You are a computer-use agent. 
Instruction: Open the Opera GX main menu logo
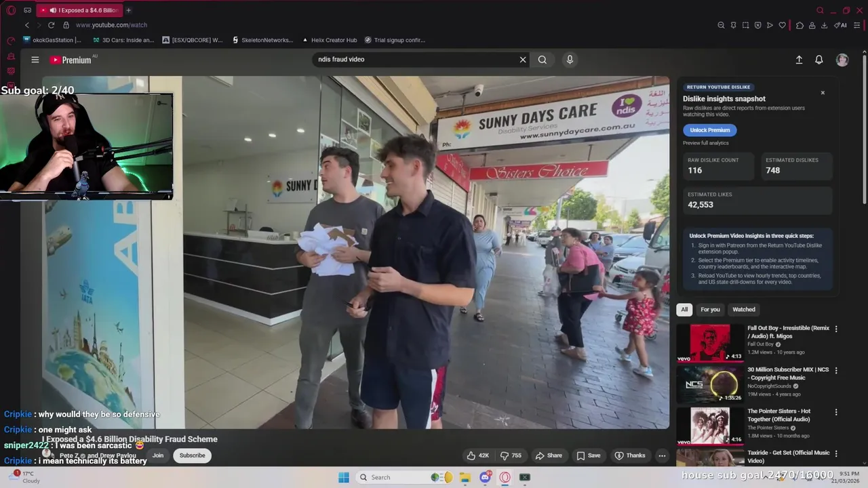(11, 10)
